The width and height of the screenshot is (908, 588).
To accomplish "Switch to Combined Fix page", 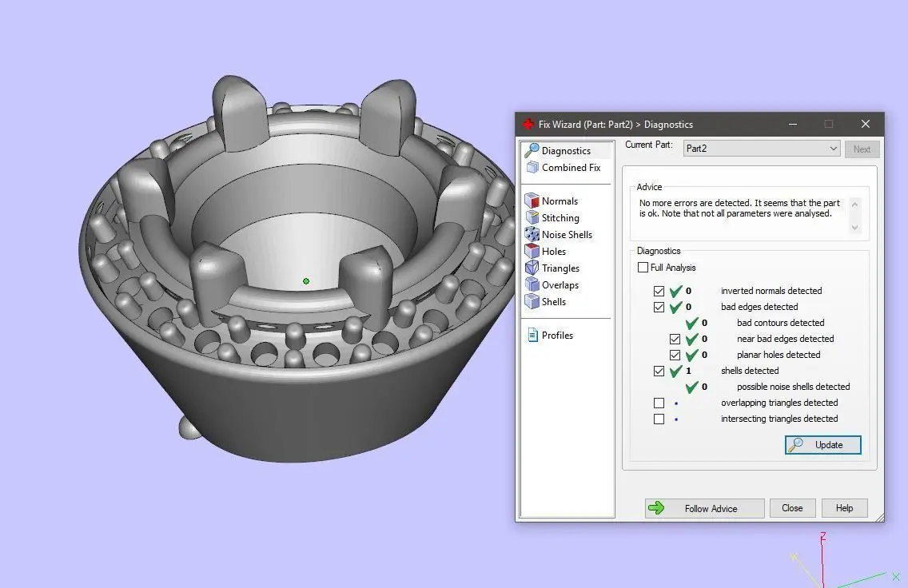I will [x=571, y=167].
